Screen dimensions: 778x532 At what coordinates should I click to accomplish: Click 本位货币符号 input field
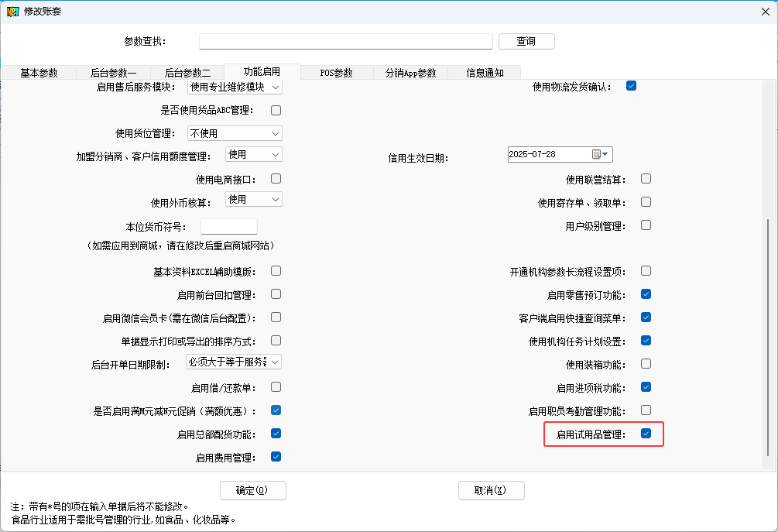coord(228,226)
